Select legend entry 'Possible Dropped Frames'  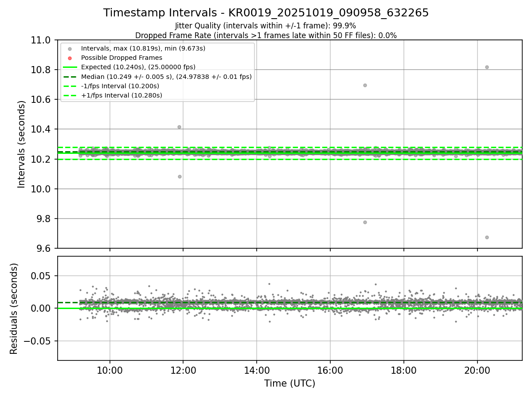pyautogui.click(x=121, y=58)
